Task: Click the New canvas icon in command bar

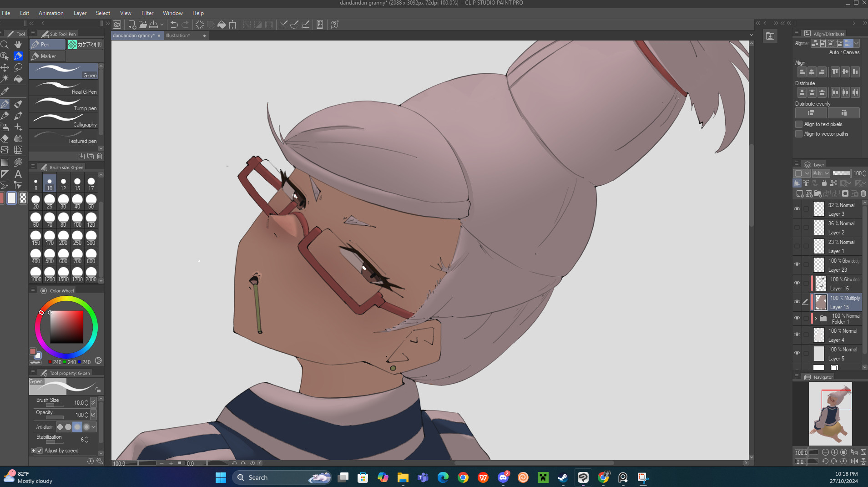Action: (132, 25)
